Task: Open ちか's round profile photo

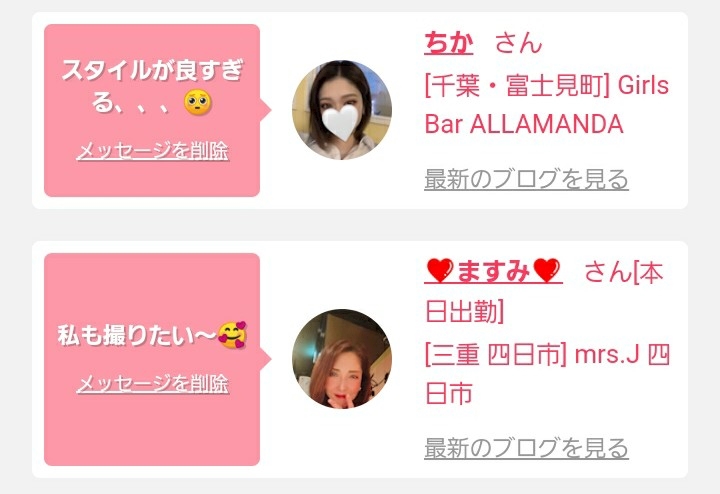Action: pyautogui.click(x=342, y=110)
